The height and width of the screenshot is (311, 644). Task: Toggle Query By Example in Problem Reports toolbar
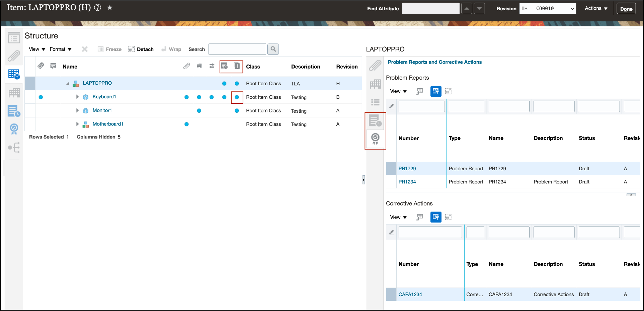(x=435, y=91)
